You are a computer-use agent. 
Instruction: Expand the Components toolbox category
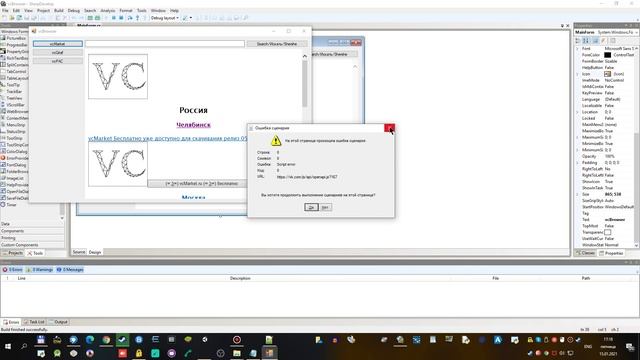32,231
